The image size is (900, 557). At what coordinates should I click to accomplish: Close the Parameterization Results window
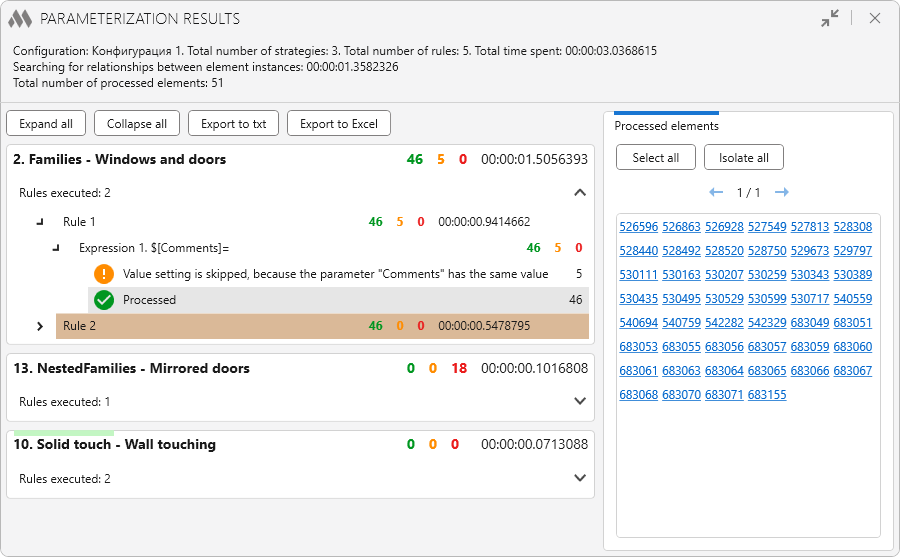875,18
